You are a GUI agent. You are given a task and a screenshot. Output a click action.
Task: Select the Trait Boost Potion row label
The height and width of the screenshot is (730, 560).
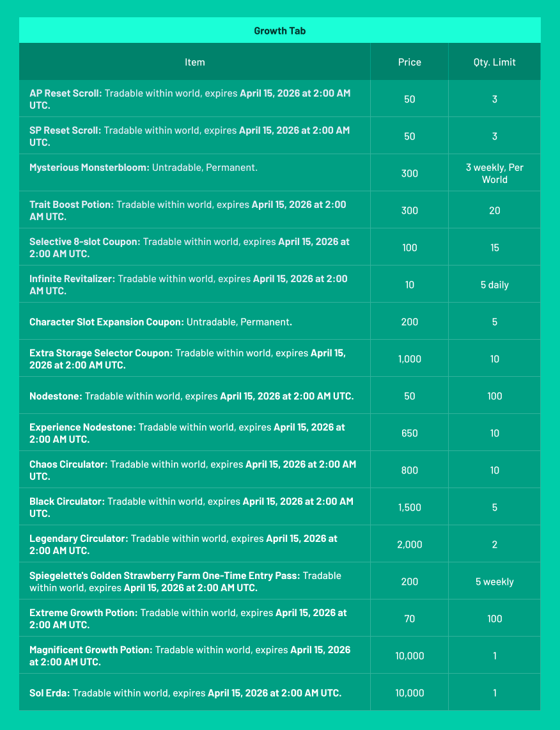pyautogui.click(x=72, y=205)
